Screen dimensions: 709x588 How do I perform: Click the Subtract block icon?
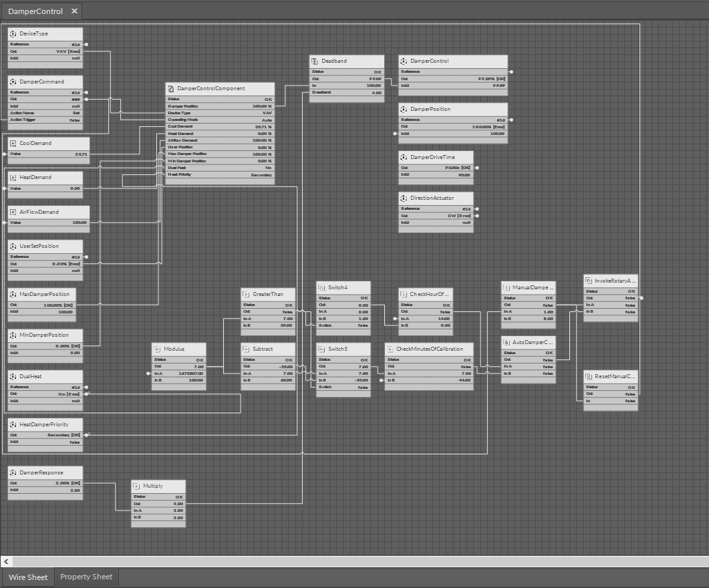[246, 349]
